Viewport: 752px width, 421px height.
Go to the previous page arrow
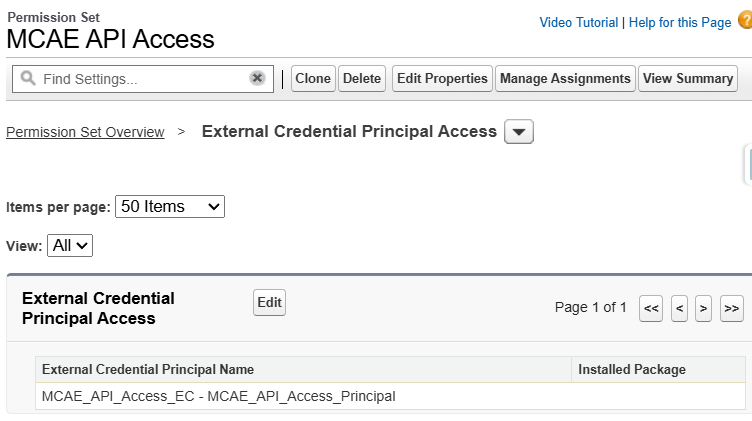(x=679, y=308)
